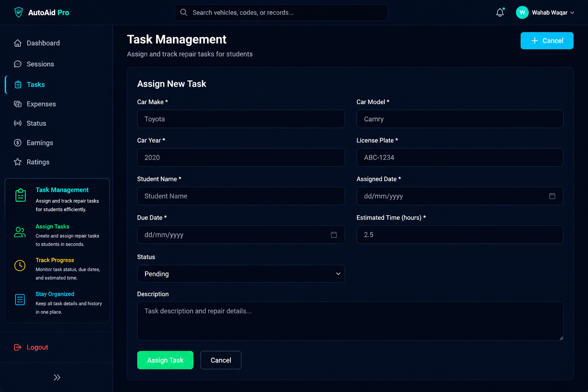Screen dimensions: 588x392
Task: Click the blue Cancel button at top right
Action: pyautogui.click(x=547, y=41)
